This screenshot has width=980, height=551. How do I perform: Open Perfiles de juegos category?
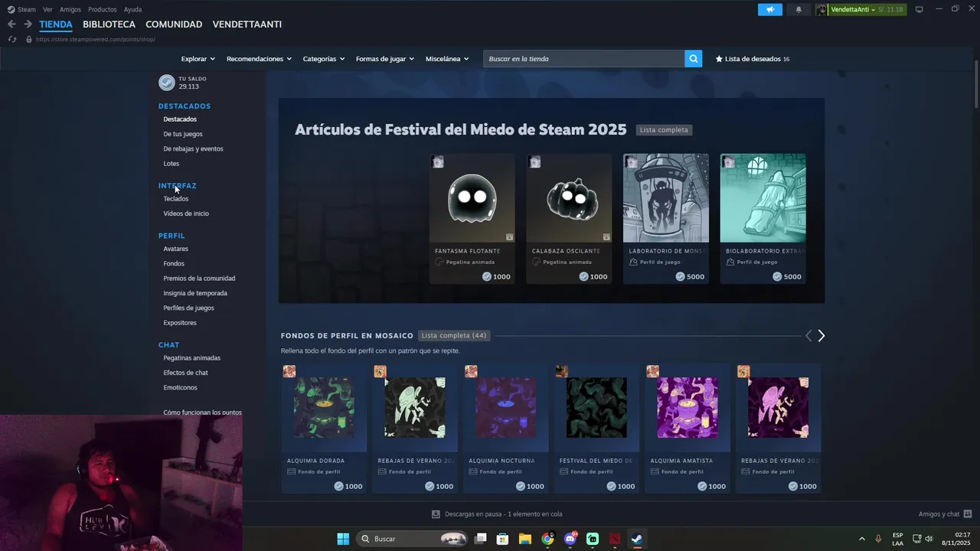[x=188, y=308]
